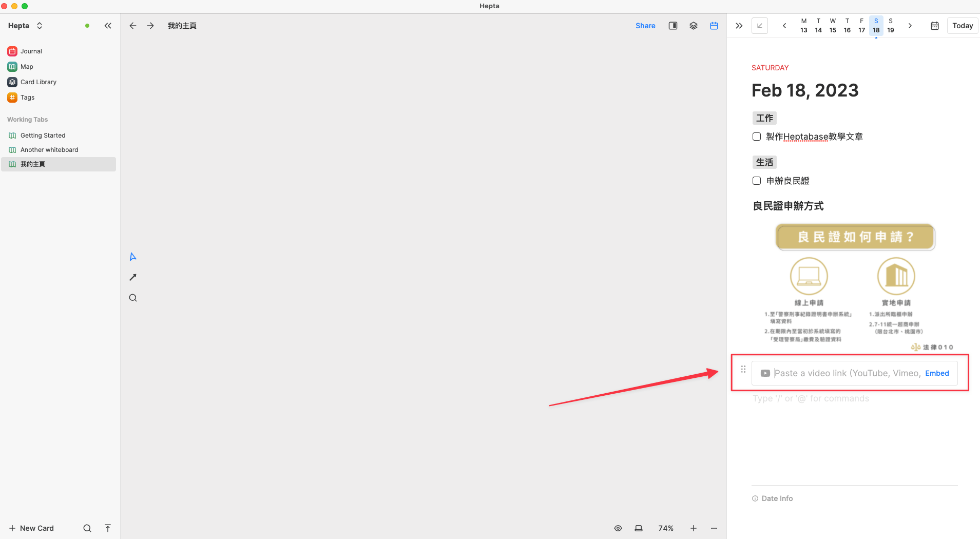980x539 pixels.
Task: Open the Getting Started whiteboard tab
Action: coord(43,136)
